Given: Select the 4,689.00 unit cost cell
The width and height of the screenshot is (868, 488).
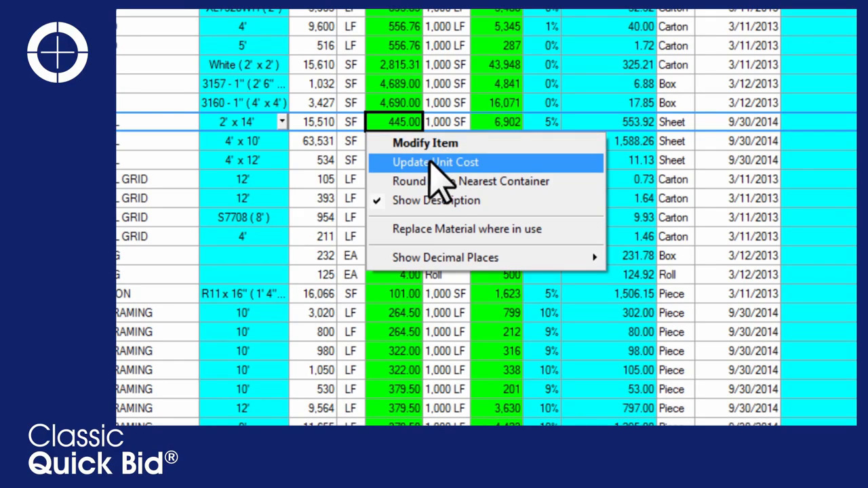Looking at the screenshot, I should [x=394, y=84].
